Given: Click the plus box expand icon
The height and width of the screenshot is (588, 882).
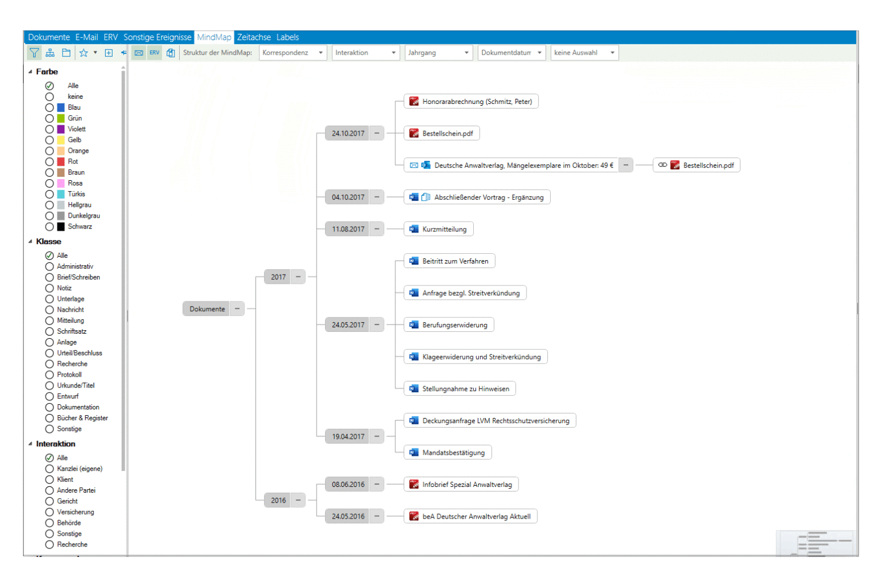Looking at the screenshot, I should pos(109,53).
